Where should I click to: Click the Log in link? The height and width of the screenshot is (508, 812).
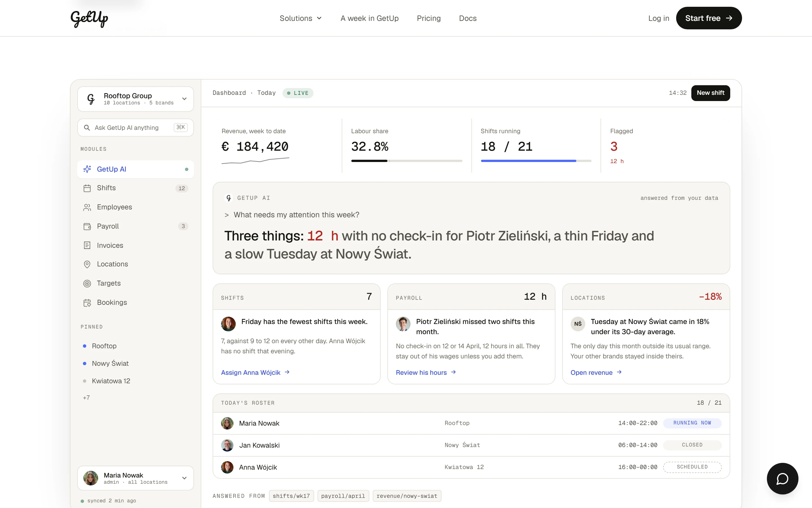[658, 18]
